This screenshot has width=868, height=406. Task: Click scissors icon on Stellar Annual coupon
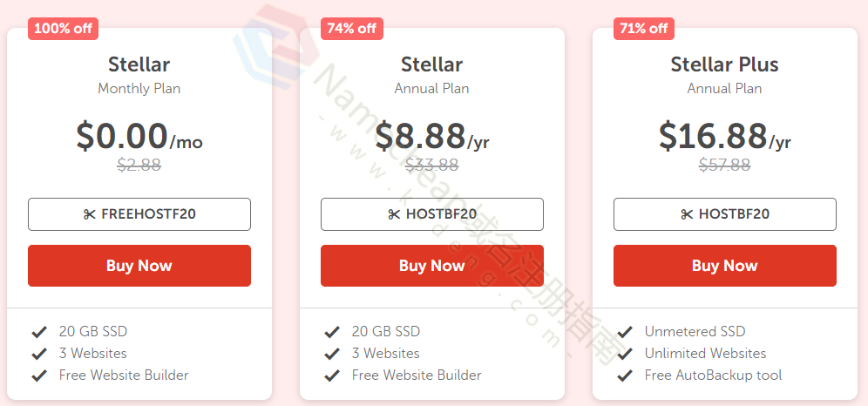[x=394, y=214]
